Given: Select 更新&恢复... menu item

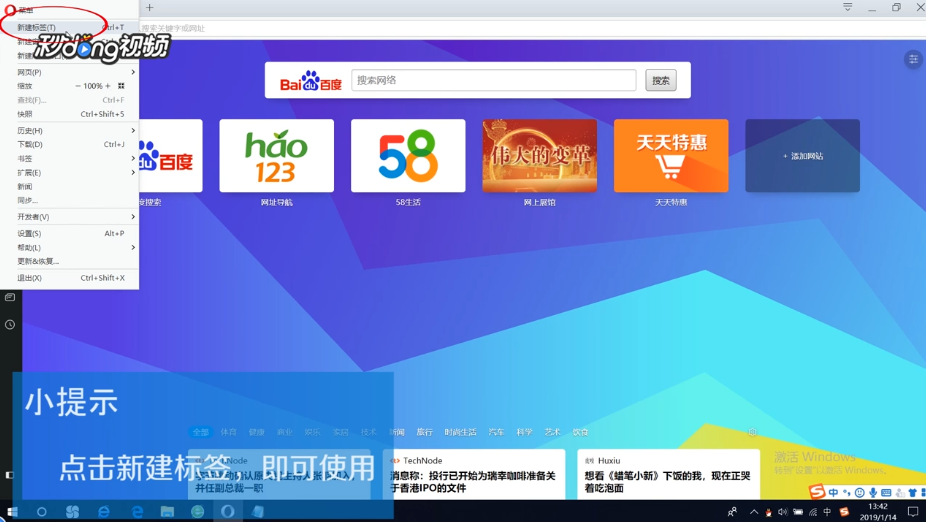Looking at the screenshot, I should point(70,261).
